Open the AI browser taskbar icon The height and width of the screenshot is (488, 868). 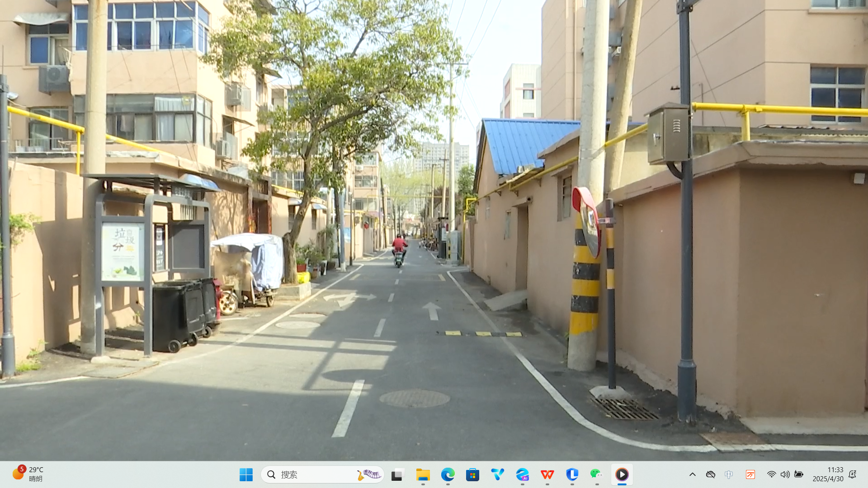(x=522, y=474)
